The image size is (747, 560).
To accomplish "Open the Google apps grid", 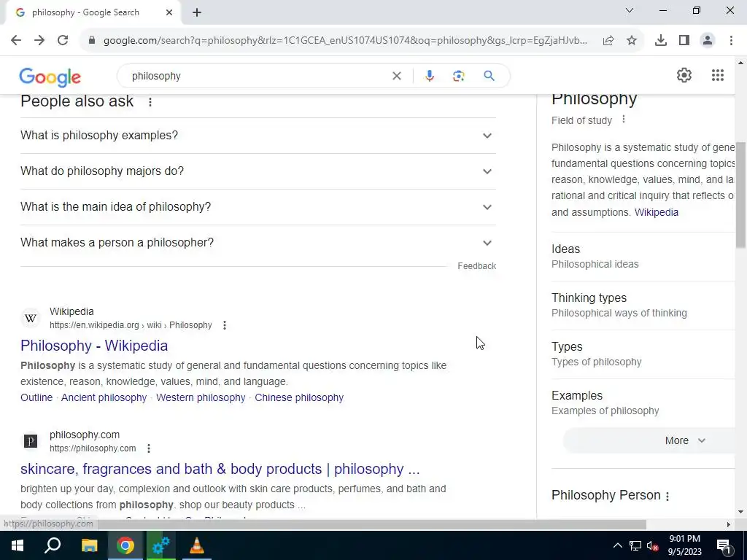I will pyautogui.click(x=718, y=75).
